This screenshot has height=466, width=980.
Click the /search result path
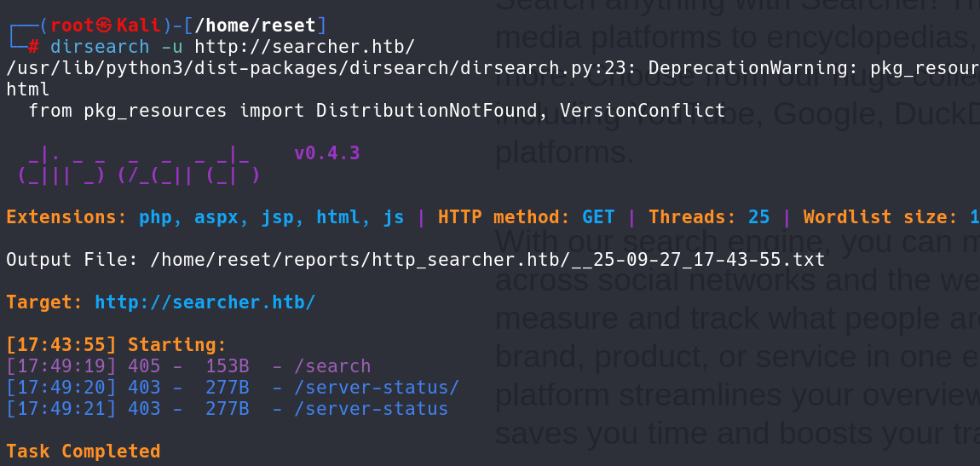[332, 366]
